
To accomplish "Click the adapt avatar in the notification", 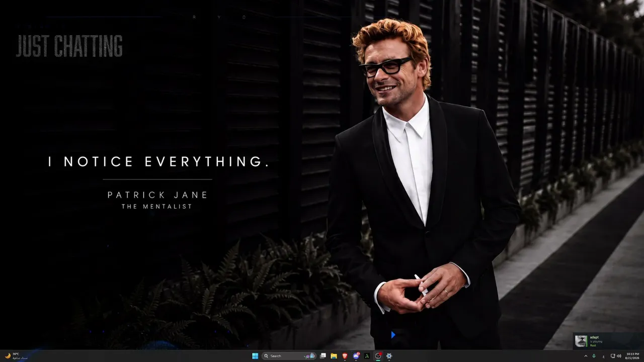I will point(581,341).
